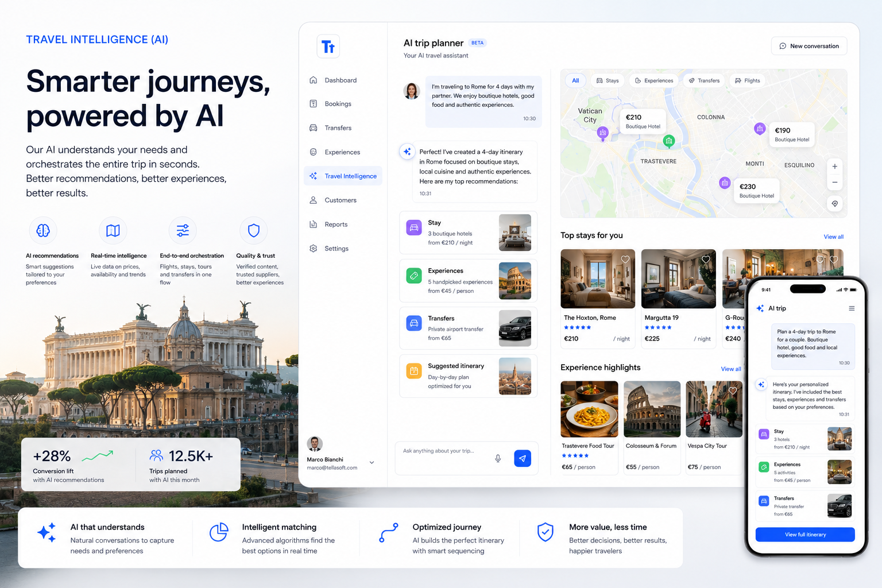Filter the map by Transfers tab

(704, 80)
